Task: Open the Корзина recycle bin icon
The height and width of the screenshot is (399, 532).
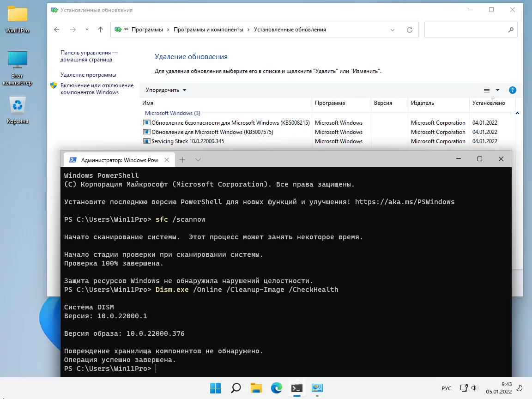Action: coord(17,110)
